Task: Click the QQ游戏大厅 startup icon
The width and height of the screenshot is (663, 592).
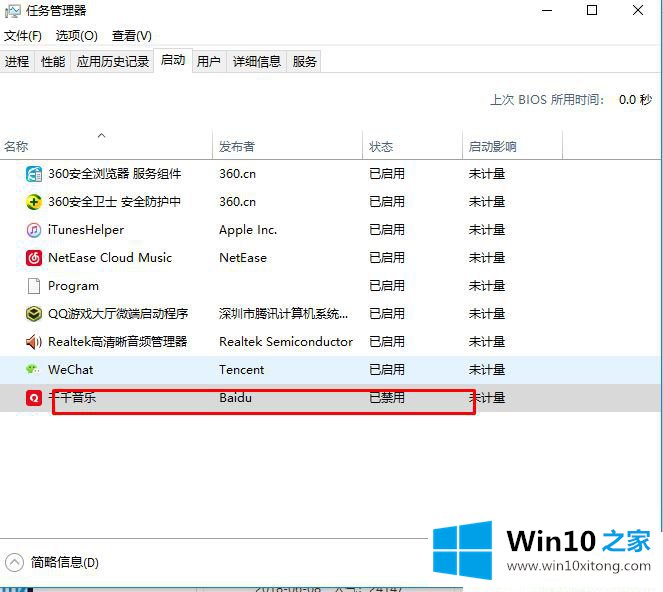Action: [34, 314]
